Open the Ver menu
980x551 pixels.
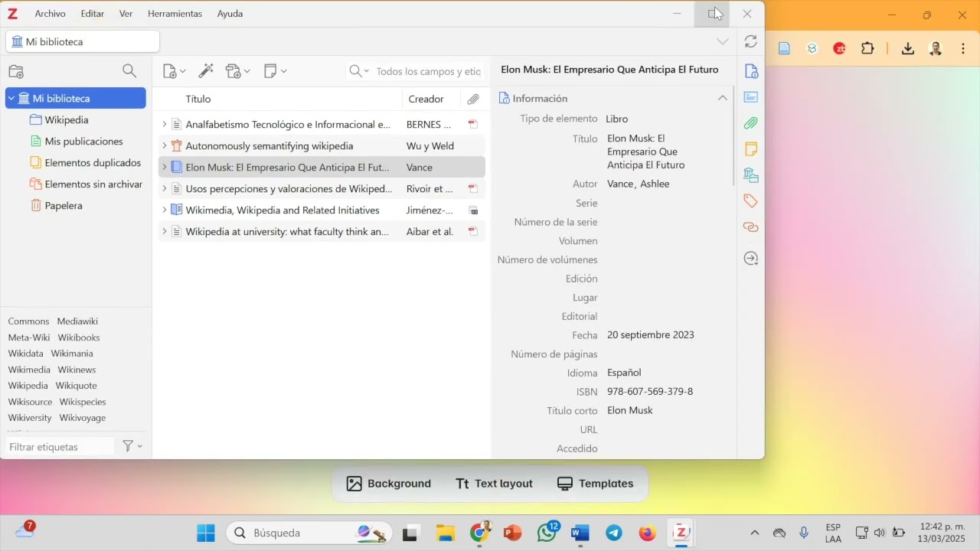pos(126,14)
